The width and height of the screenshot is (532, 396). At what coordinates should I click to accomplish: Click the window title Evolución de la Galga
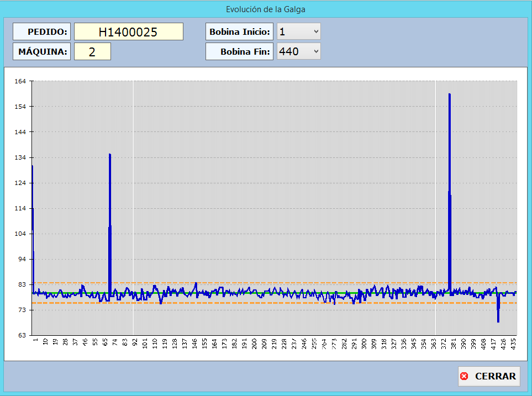click(x=266, y=9)
